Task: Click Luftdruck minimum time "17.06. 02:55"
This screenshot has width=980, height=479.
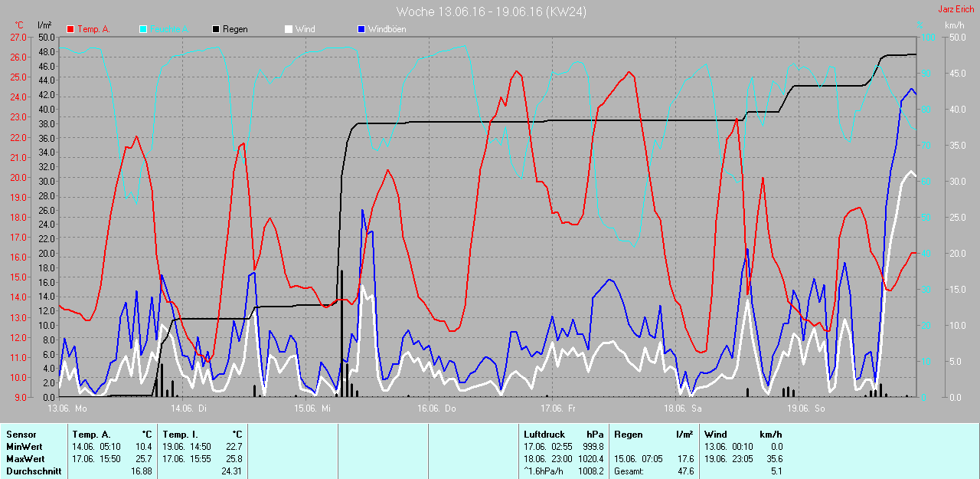Action: [549, 447]
